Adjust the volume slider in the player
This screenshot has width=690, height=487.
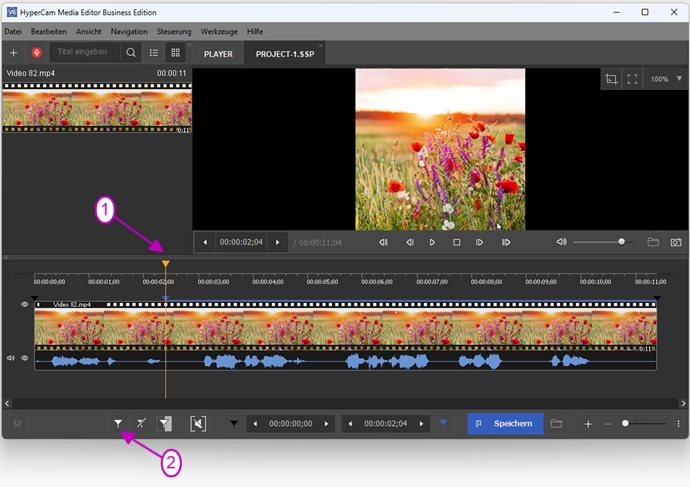pyautogui.click(x=621, y=242)
